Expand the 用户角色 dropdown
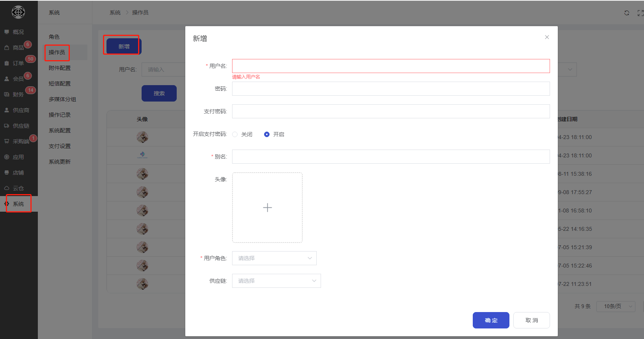This screenshot has height=339, width=644. 274,258
